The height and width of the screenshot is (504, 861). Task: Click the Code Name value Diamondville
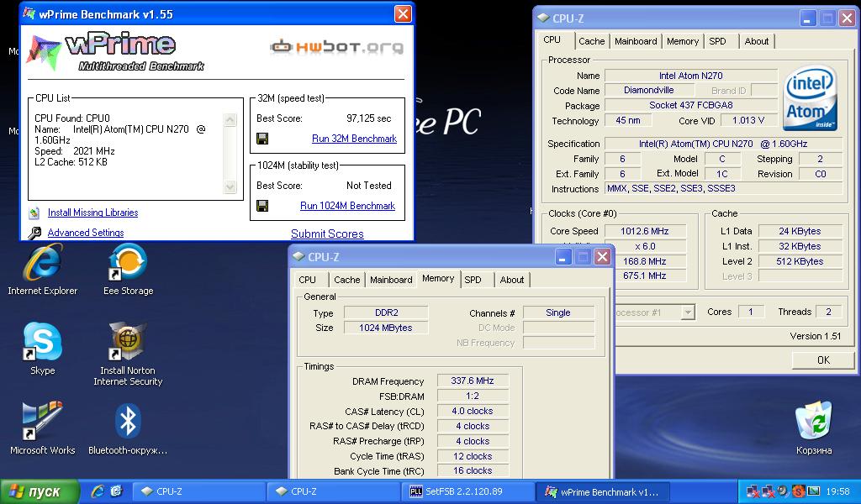648,91
